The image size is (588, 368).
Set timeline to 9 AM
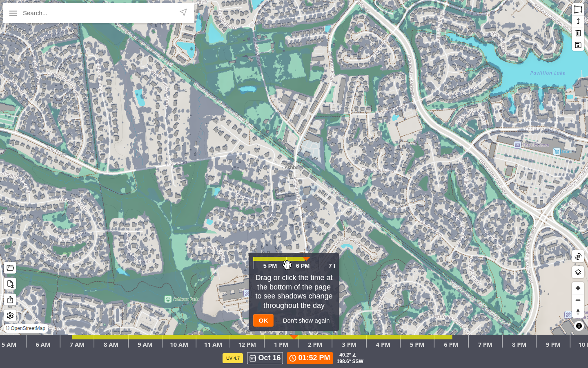(145, 345)
